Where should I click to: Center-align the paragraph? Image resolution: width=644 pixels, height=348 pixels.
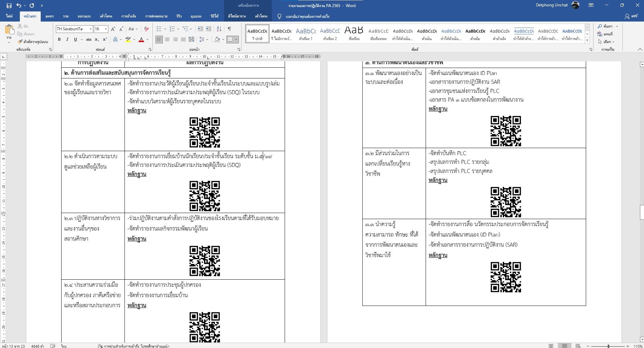click(x=167, y=39)
